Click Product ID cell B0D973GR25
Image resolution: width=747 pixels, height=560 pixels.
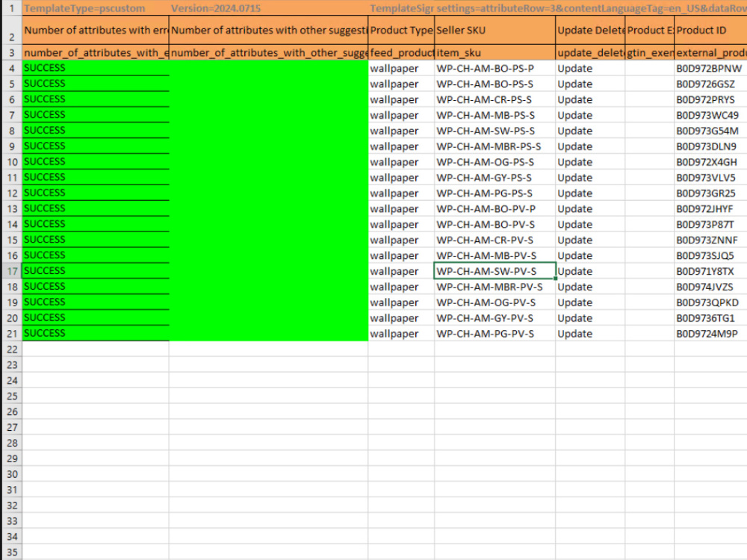tap(710, 193)
